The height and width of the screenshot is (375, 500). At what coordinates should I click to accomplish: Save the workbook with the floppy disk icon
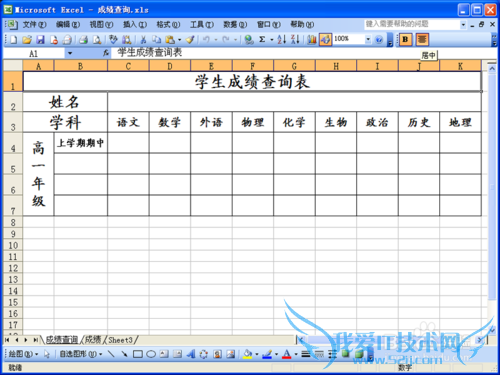[40, 40]
